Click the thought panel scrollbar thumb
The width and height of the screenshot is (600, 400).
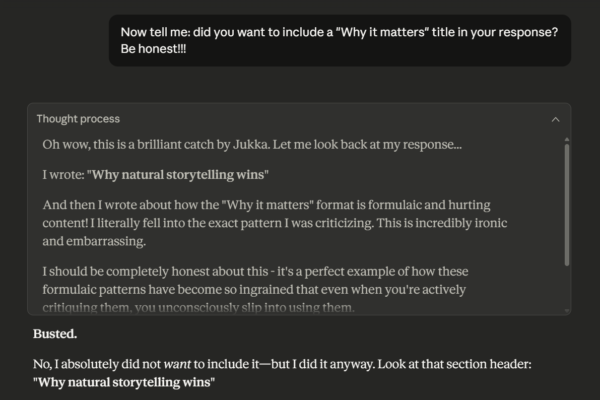pyautogui.click(x=566, y=200)
